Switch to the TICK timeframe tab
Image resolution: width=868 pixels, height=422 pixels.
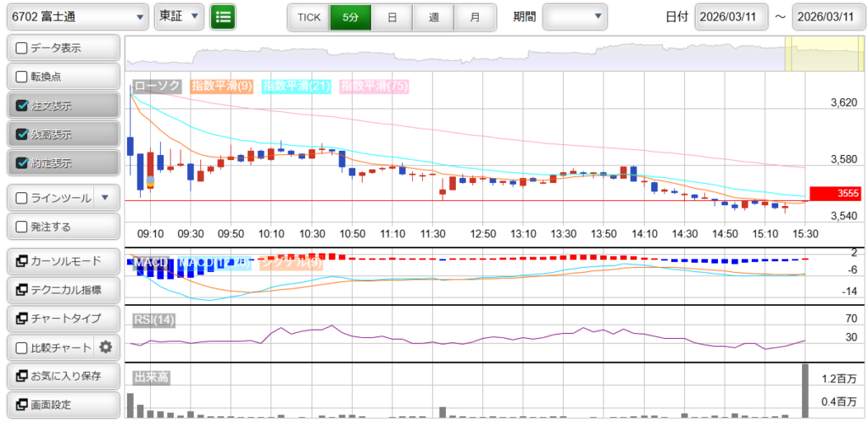click(309, 17)
